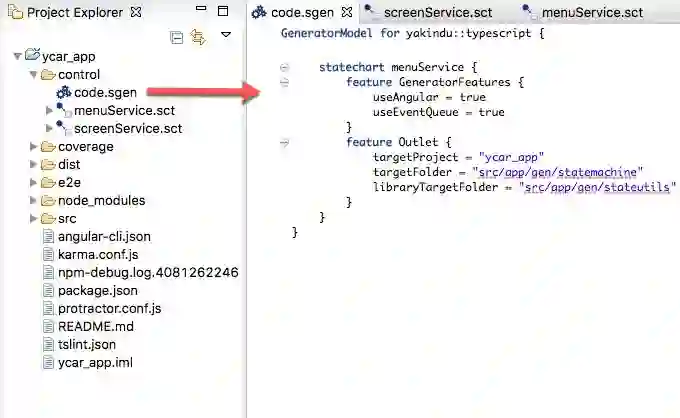Click the "ycar_app" targetProject value
Viewport: 680px width, 418px height.
tap(511, 157)
